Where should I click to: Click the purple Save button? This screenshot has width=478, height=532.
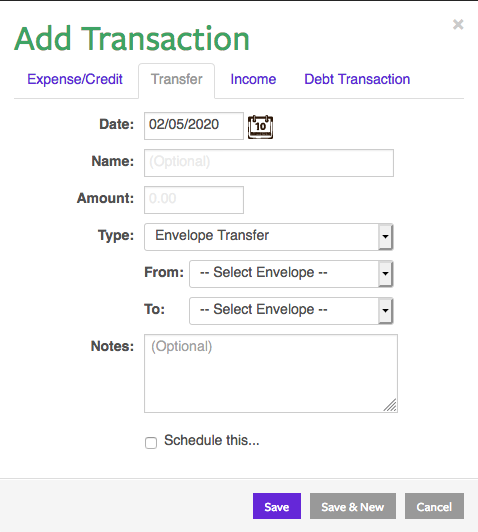(x=277, y=506)
